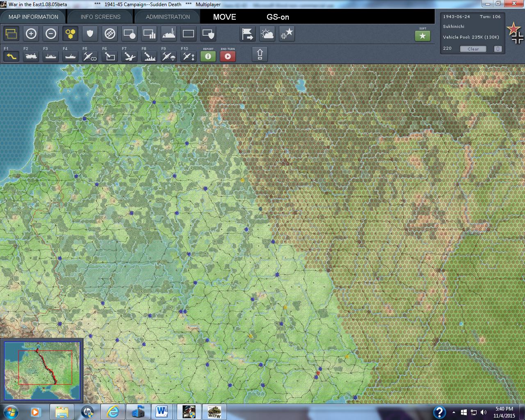
Task: Toggle the factory industry overlay
Action: click(169, 34)
